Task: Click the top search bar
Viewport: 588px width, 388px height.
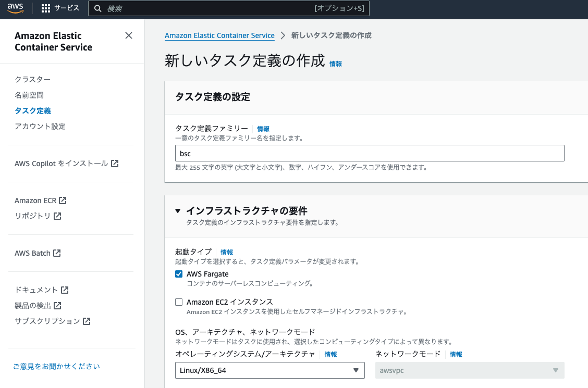Action: (228, 8)
